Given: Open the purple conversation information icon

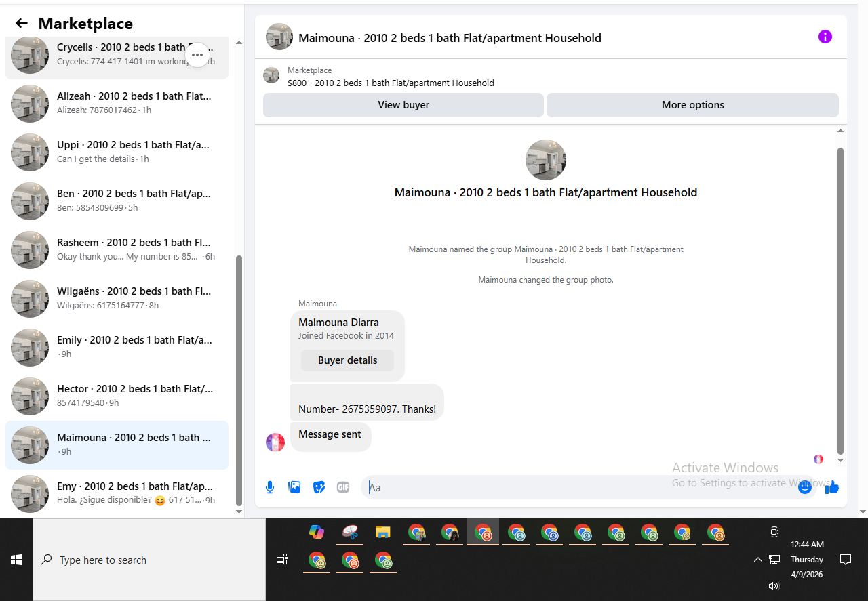Looking at the screenshot, I should point(825,37).
